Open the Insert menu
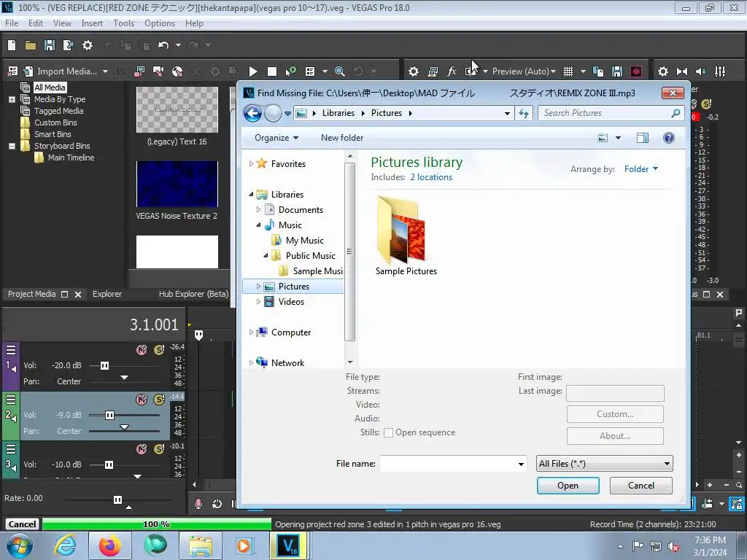 tap(91, 23)
